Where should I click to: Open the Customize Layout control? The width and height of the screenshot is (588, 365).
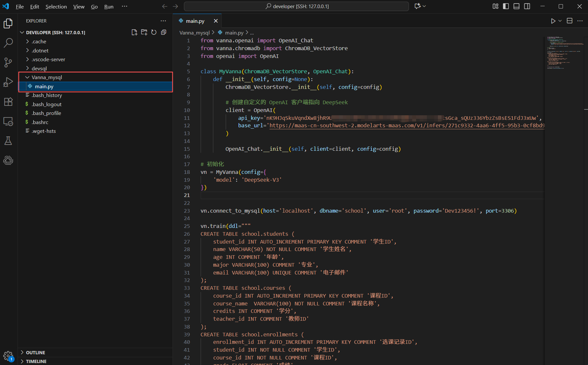click(496, 6)
